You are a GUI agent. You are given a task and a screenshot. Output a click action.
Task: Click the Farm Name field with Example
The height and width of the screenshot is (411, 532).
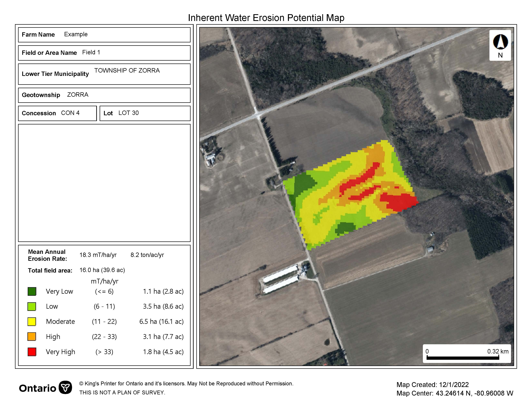tap(104, 35)
